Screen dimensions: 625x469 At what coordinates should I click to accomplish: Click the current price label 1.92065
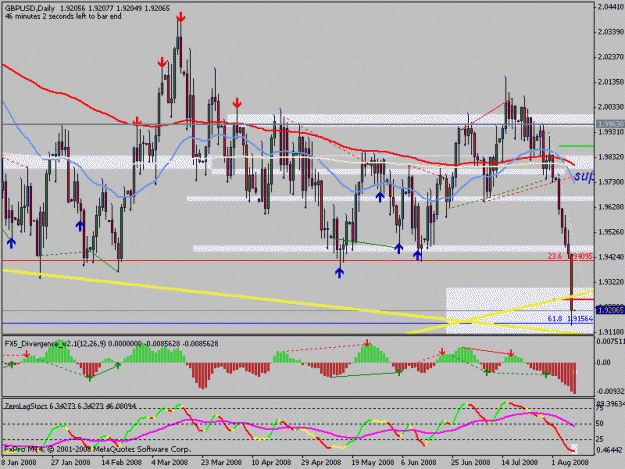tap(610, 310)
